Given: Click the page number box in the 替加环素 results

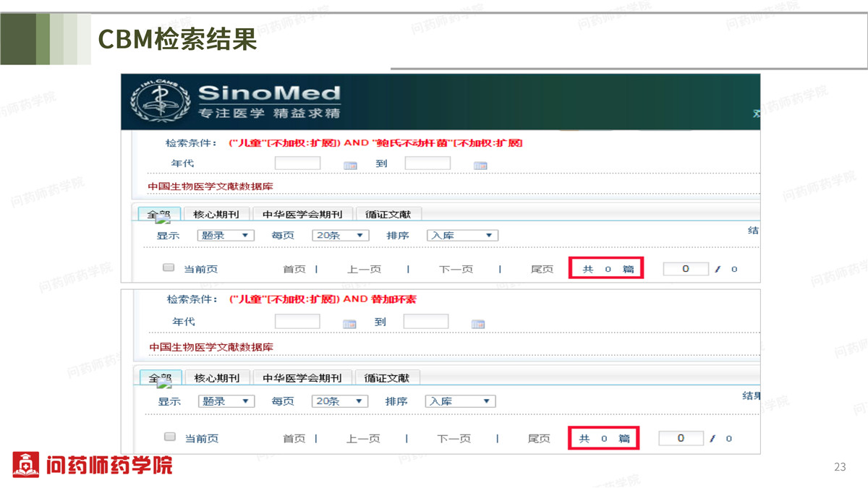Looking at the screenshot, I should pyautogui.click(x=681, y=438).
